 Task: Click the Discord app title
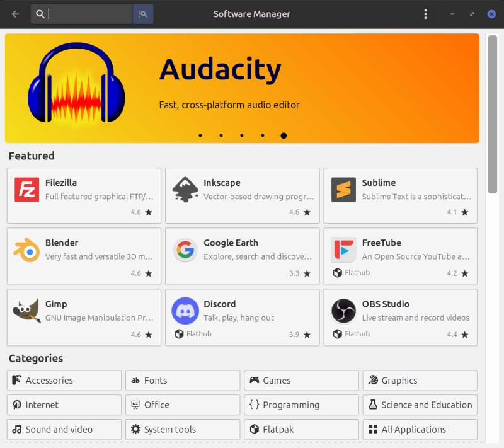pyautogui.click(x=220, y=304)
